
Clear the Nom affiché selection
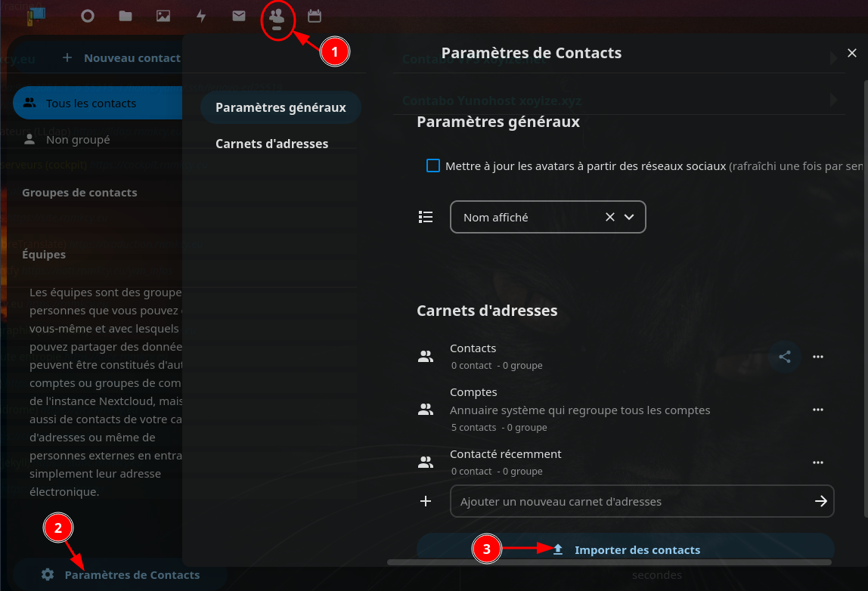[x=609, y=217]
